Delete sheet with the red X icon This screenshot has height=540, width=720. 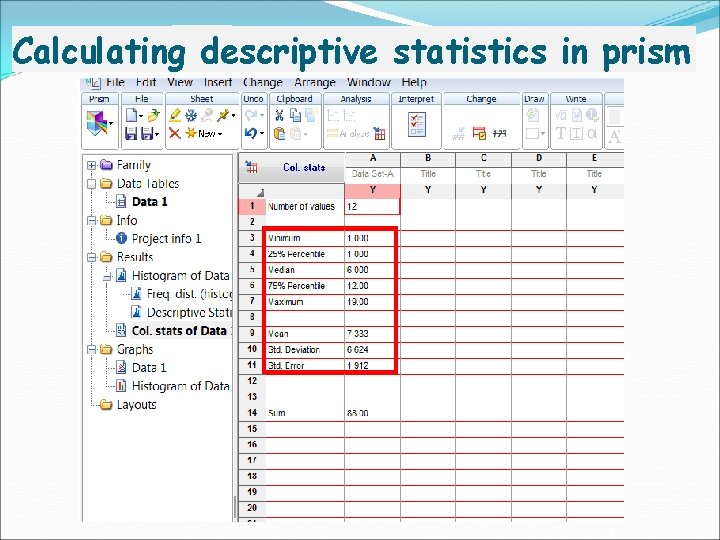click(174, 134)
